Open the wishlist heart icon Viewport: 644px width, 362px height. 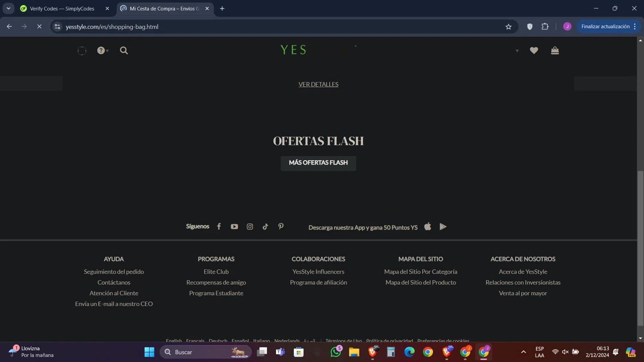coord(534,51)
